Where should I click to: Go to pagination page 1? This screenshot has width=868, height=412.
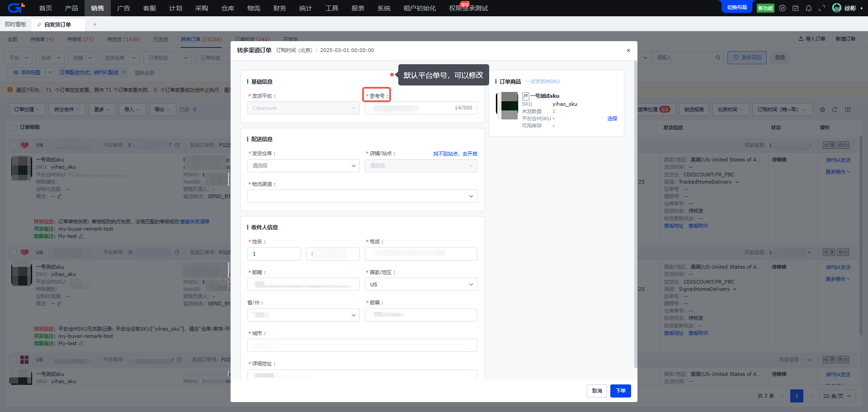[x=797, y=396]
